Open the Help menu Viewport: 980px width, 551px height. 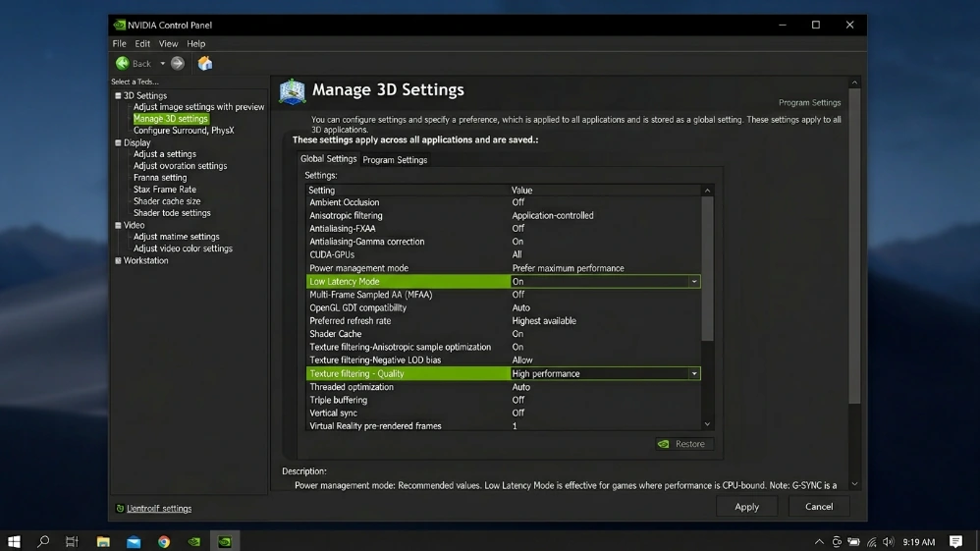[196, 44]
